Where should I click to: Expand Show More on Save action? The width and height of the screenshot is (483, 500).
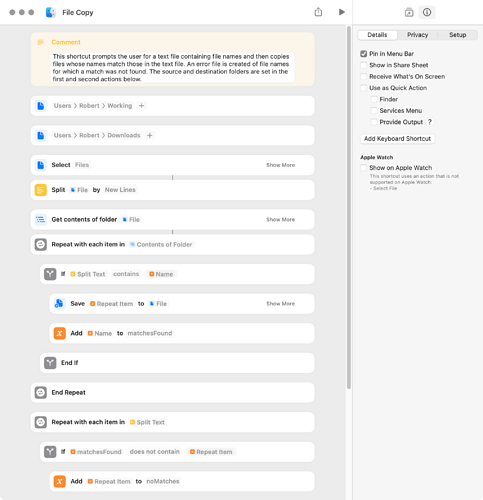tap(281, 304)
